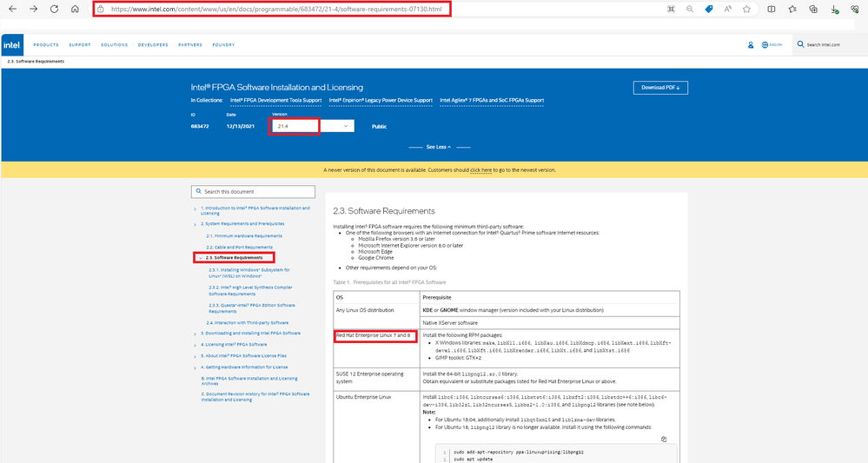The height and width of the screenshot is (463, 868).
Task: Click the '2.3. Software Requirements' heading
Action: pyautogui.click(x=384, y=211)
